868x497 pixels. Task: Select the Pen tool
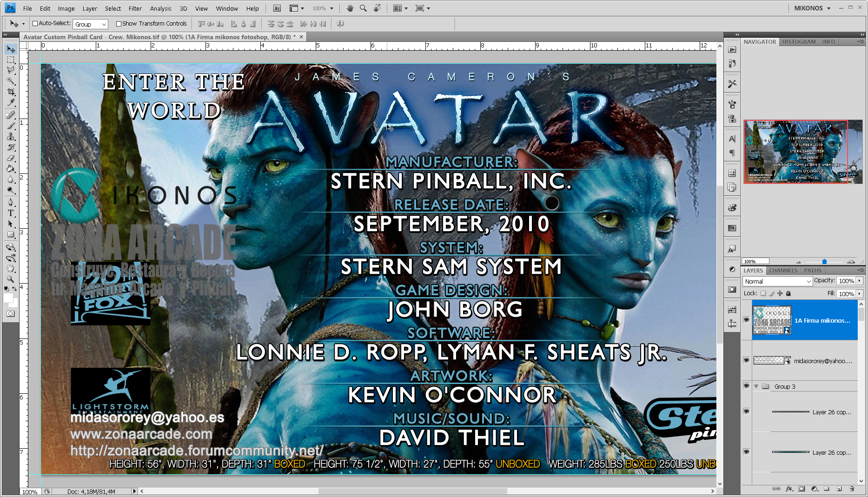coord(10,201)
